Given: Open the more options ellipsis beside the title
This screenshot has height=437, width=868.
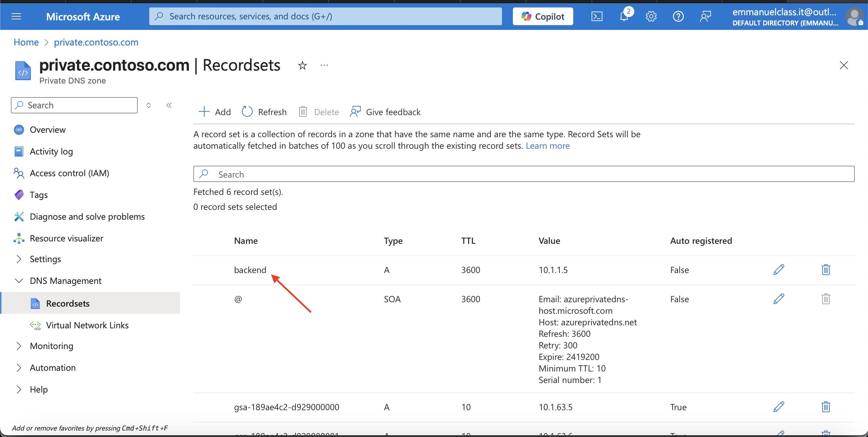Looking at the screenshot, I should 324,65.
